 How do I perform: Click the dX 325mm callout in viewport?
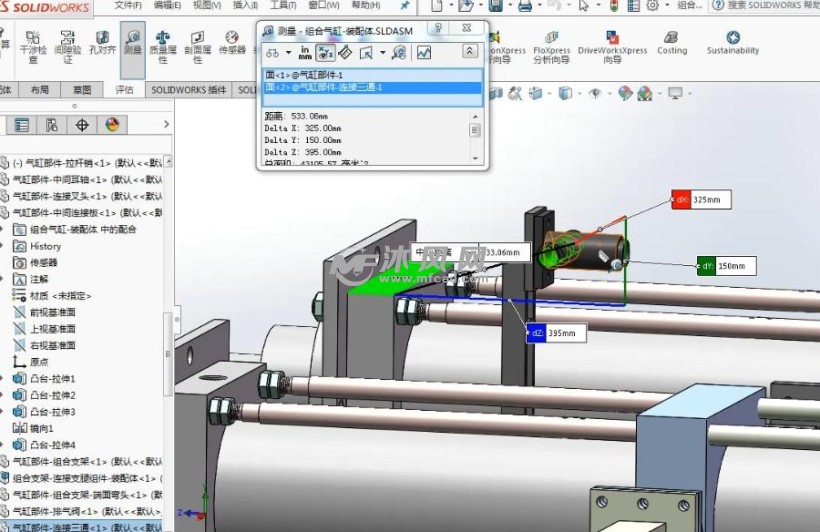click(701, 200)
